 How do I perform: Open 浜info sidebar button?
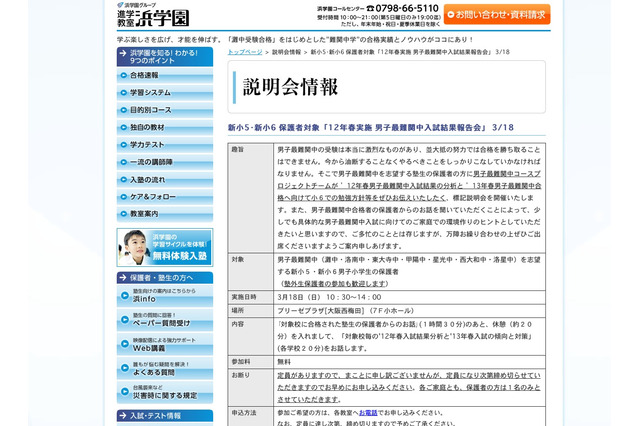[164, 296]
